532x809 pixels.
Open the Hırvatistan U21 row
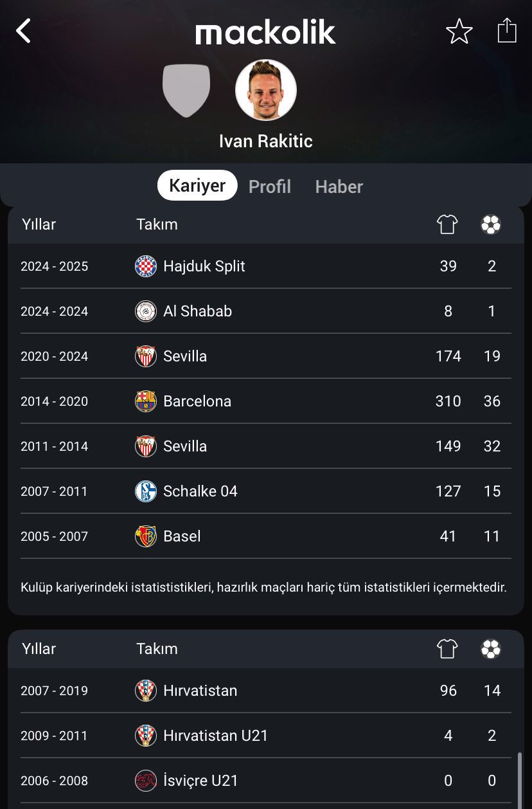tap(266, 736)
